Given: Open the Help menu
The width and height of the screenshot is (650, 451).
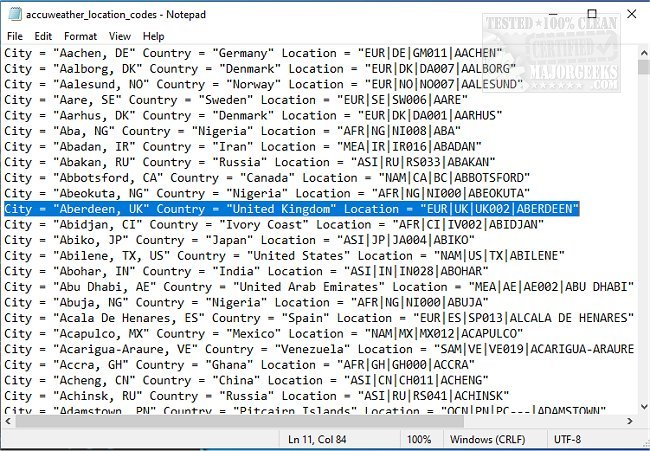Looking at the screenshot, I should coord(153,36).
